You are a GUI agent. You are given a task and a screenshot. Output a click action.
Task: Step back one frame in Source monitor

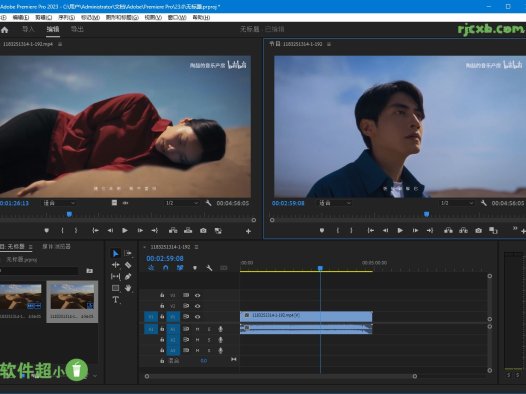[x=110, y=230]
